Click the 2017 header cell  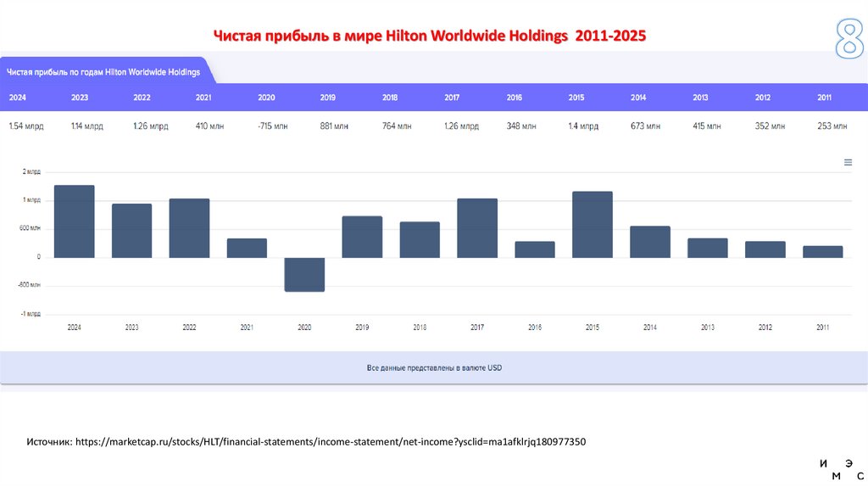452,98
